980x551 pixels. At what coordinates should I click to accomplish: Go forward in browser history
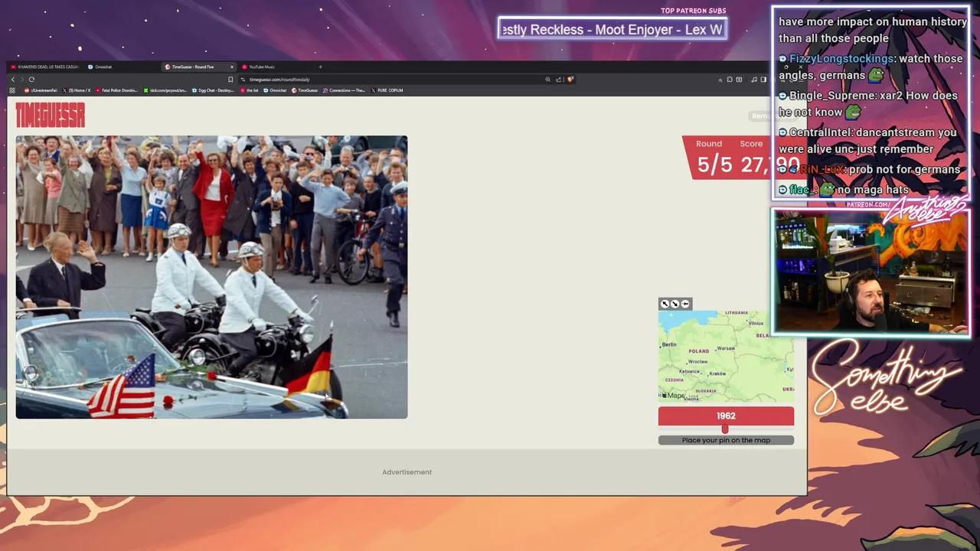coord(22,80)
